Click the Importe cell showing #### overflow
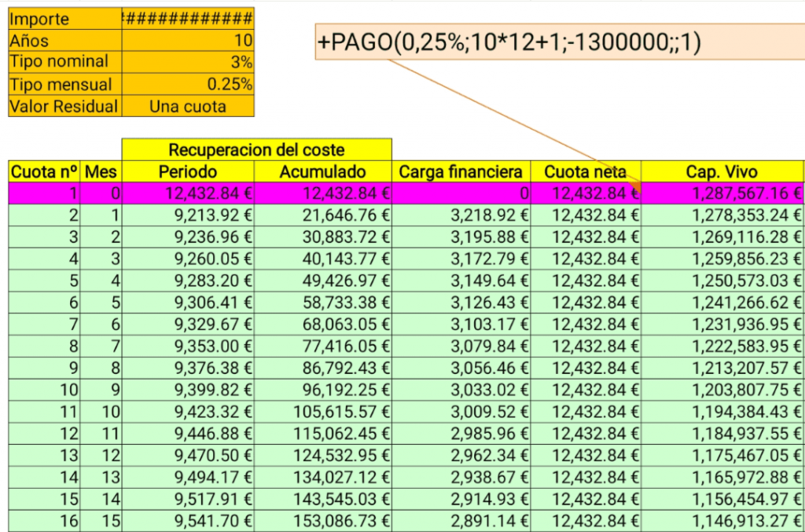The image size is (805, 532). (189, 17)
